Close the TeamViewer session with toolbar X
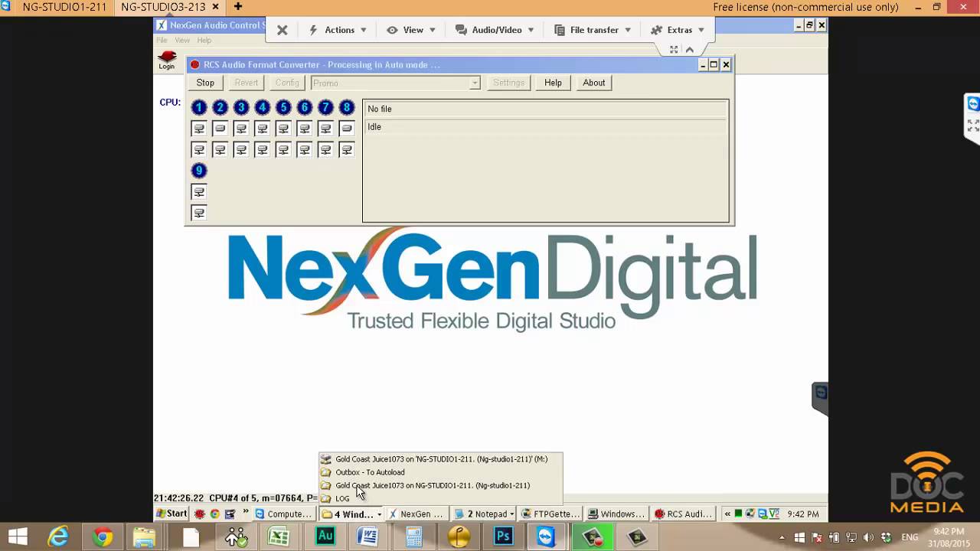This screenshot has height=551, width=980. pos(282,30)
